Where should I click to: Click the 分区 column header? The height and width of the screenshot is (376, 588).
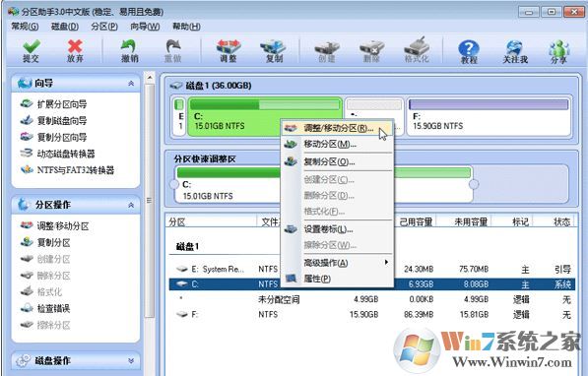point(211,221)
